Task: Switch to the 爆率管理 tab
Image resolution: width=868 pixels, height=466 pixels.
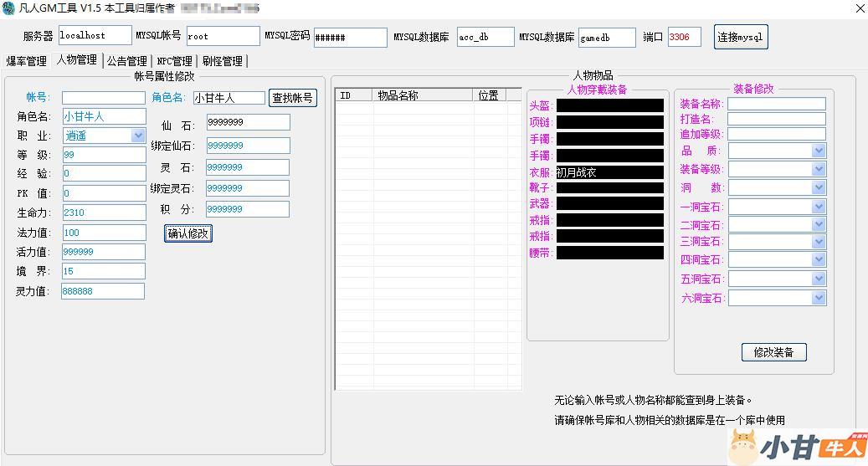Action: pos(27,61)
